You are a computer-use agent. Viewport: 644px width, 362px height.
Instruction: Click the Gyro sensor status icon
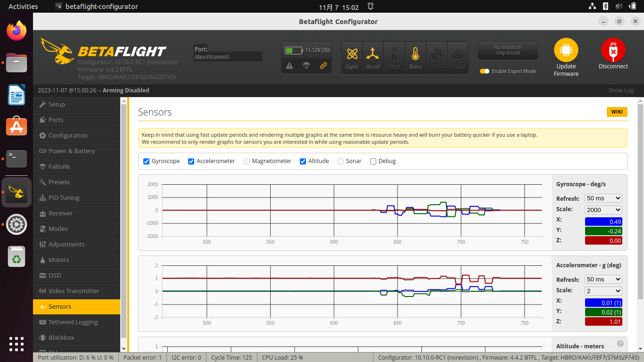point(352,58)
